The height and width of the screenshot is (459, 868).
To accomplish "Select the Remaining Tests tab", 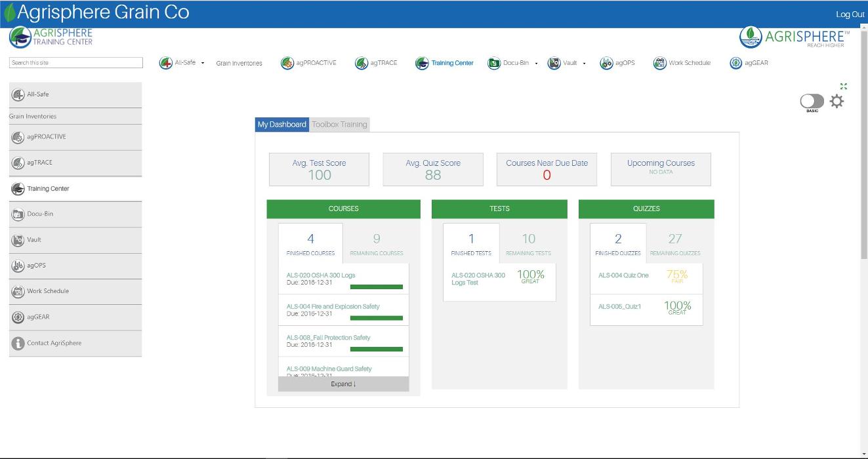I will [x=528, y=243].
